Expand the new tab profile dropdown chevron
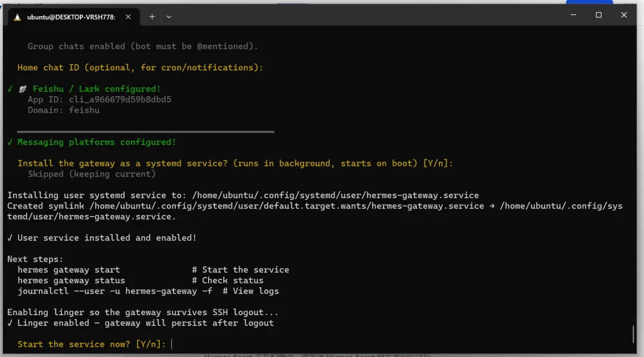Image resolution: width=644 pixels, height=357 pixels. tap(169, 17)
